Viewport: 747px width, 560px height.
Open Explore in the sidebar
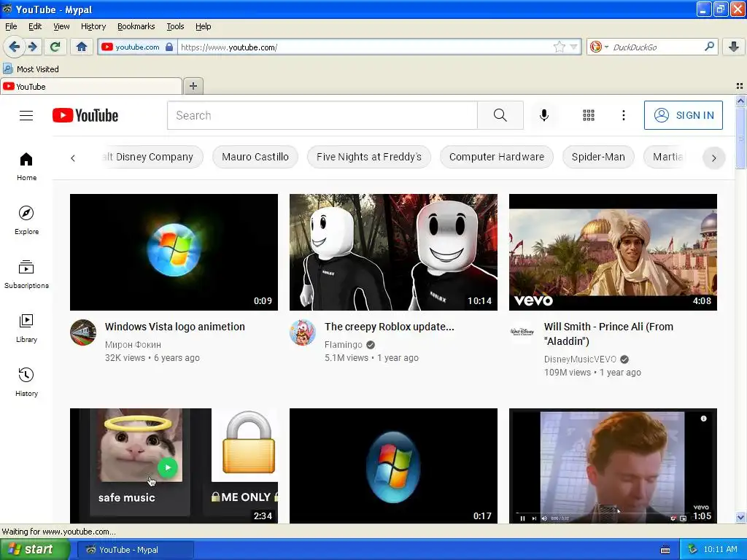tap(27, 220)
